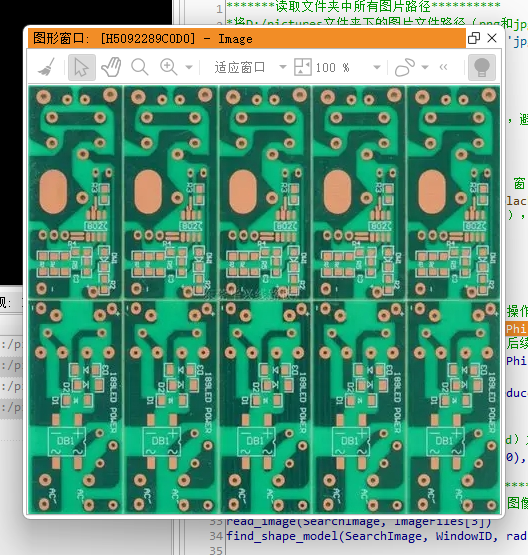Toggle the light bulb icon
This screenshot has height=555, width=528.
[482, 67]
